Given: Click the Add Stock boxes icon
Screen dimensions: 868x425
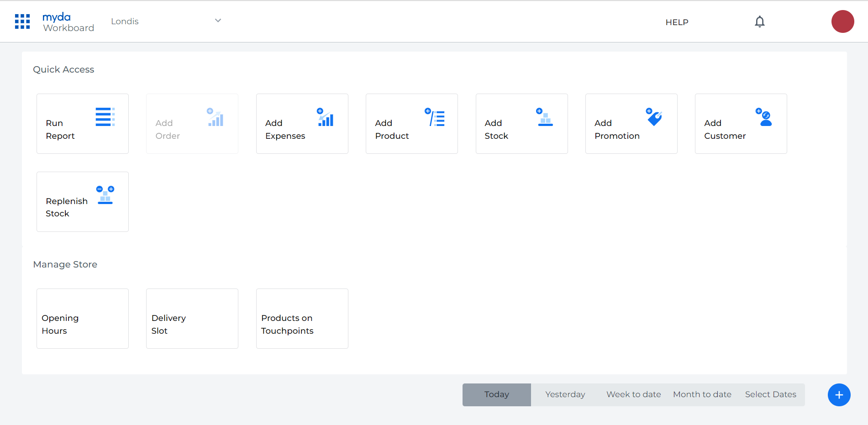Looking at the screenshot, I should 544,117.
